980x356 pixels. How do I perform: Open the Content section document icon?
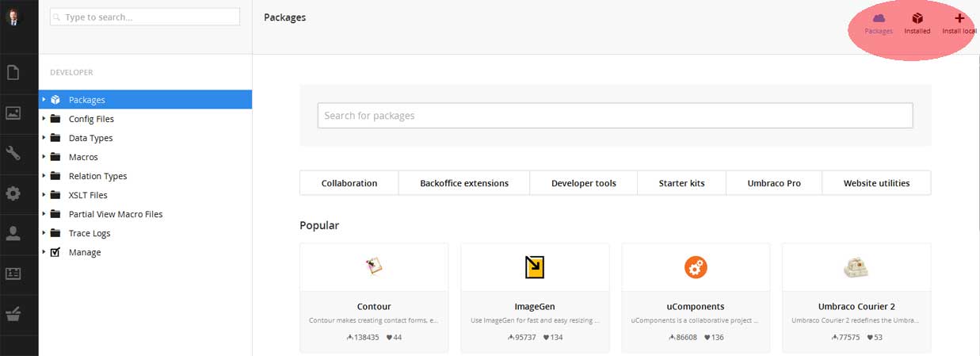pyautogui.click(x=13, y=73)
